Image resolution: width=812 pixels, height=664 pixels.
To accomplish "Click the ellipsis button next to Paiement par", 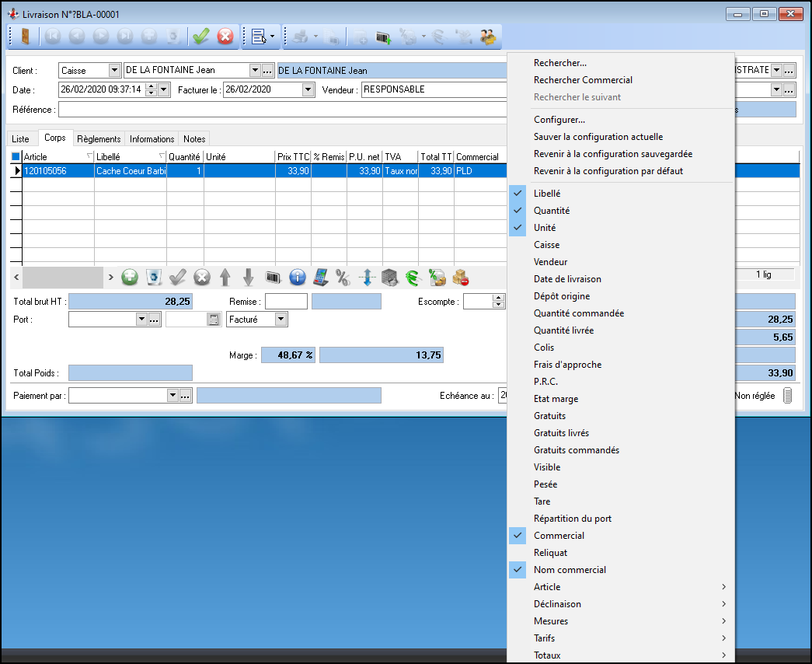I will (x=185, y=396).
